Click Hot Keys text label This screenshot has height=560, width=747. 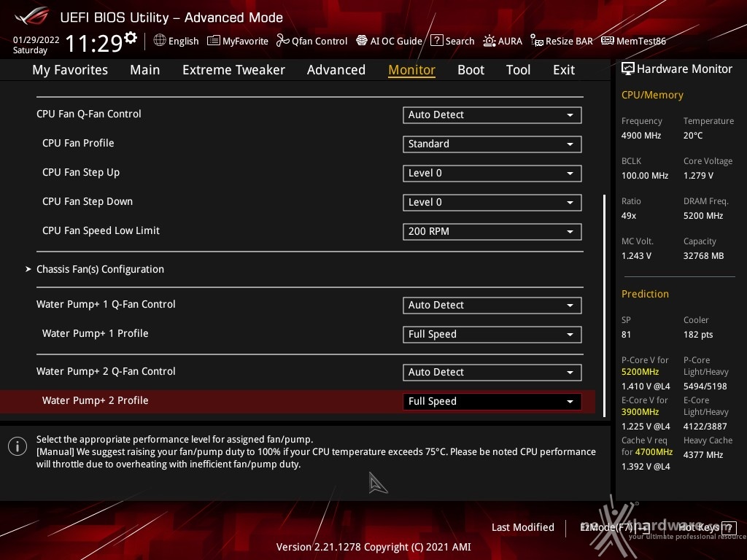click(x=698, y=528)
